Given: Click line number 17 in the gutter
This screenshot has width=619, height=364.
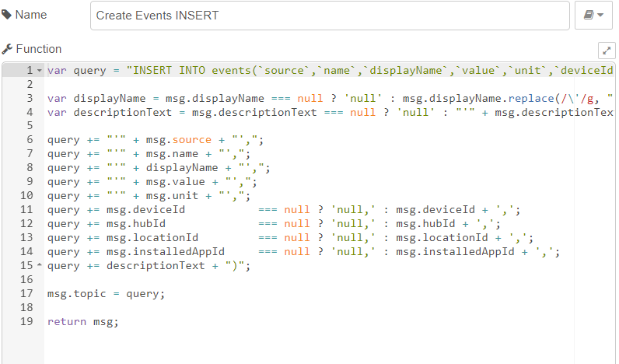Looking at the screenshot, I should 27,293.
